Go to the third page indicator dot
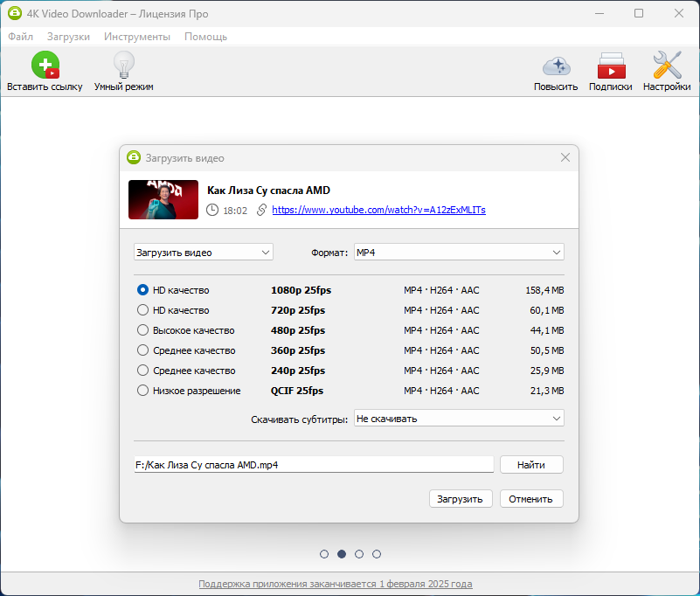Viewport: 700px width, 596px height. coord(359,554)
